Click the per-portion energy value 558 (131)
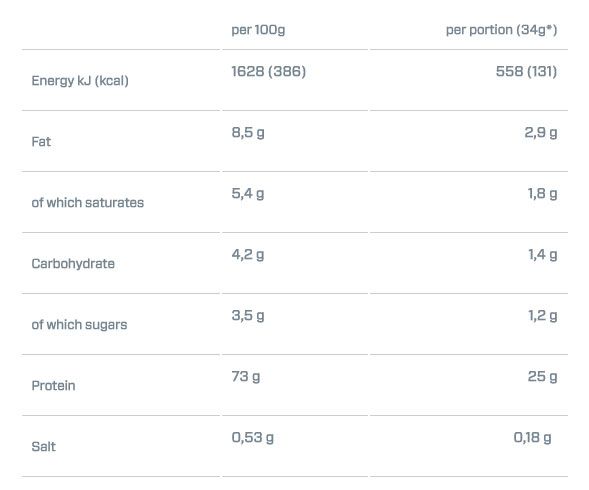Screen dimensions: 589x490 [526, 71]
